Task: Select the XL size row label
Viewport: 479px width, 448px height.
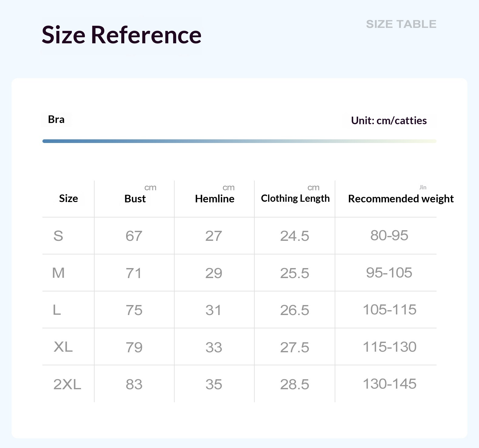Action: pos(63,347)
